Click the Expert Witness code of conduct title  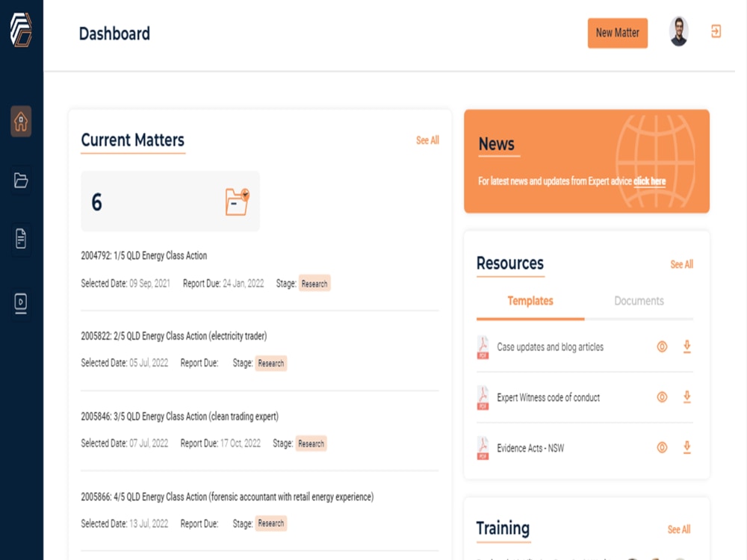pos(548,398)
